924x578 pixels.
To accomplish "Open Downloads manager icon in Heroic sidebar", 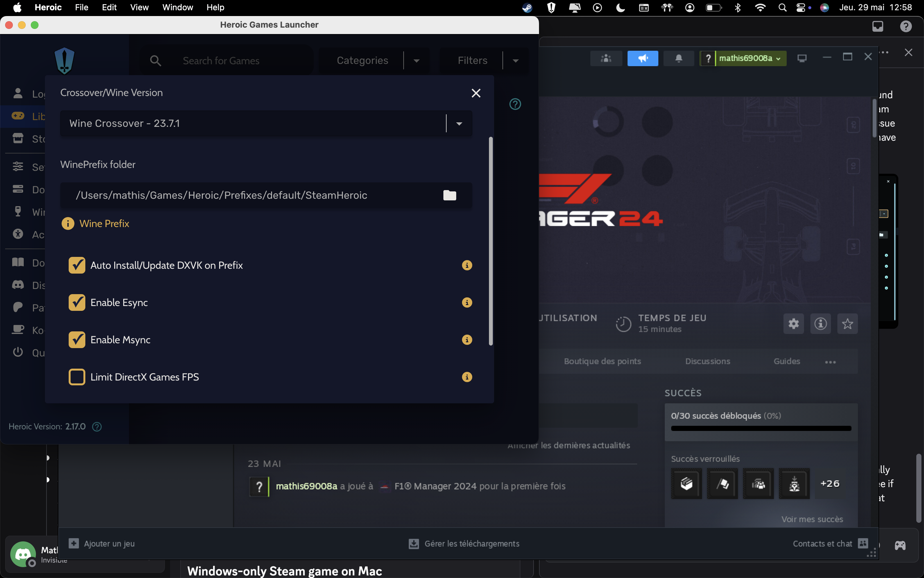I will [18, 189].
